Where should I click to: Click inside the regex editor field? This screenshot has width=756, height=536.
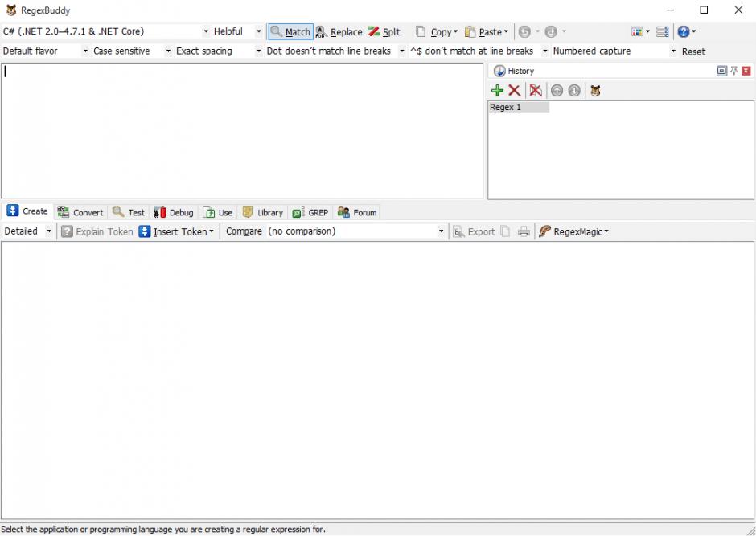point(243,130)
